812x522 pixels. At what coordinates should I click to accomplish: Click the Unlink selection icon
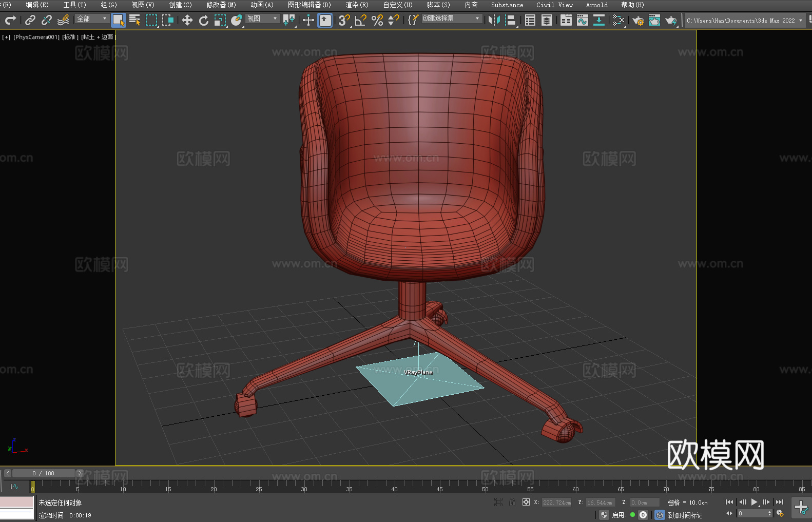click(47, 20)
